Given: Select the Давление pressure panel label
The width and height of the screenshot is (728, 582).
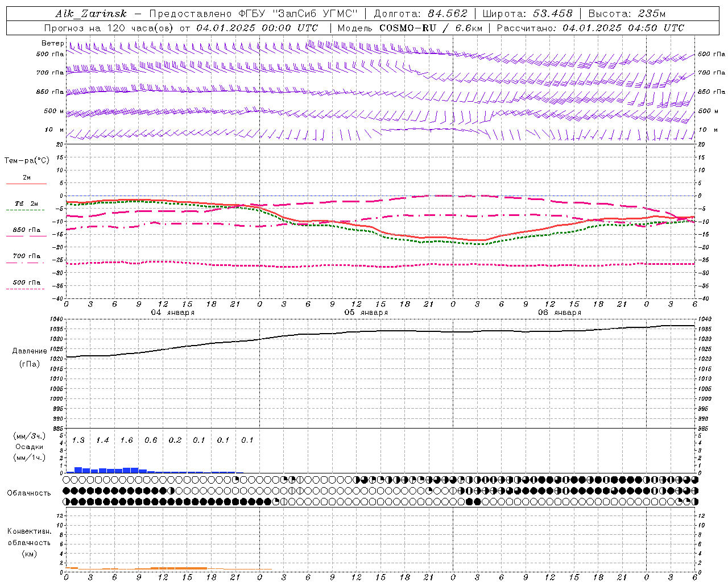Looking at the screenshot, I should pyautogui.click(x=30, y=351).
